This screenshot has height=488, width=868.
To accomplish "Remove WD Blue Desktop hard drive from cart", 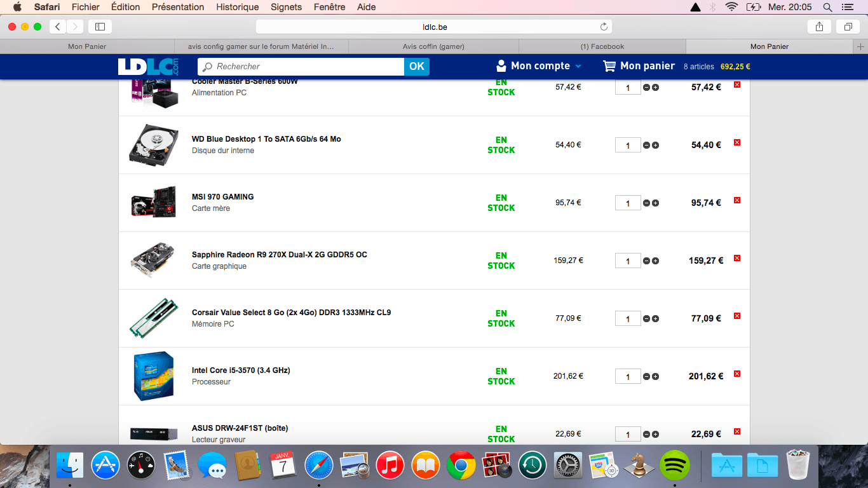I will [x=737, y=142].
